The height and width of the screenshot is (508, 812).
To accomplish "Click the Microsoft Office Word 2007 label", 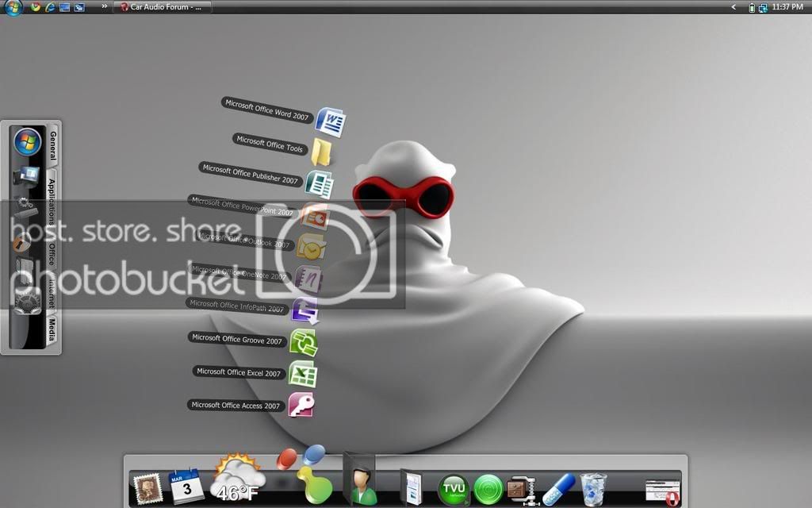I will [267, 110].
